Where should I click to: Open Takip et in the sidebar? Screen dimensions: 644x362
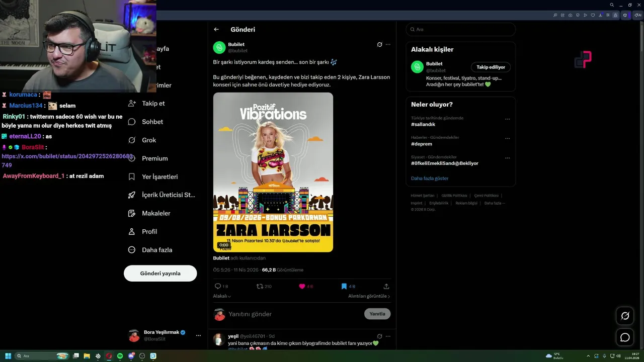click(146, 103)
